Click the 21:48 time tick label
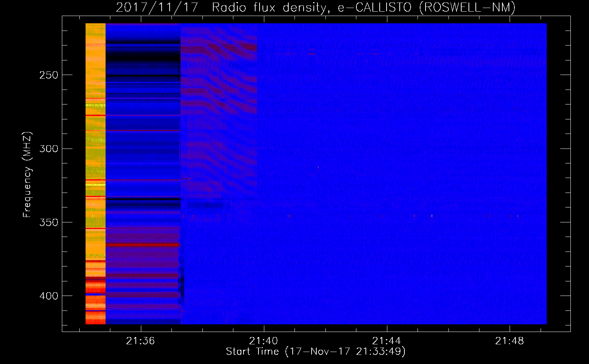Viewport: 589px width, 364px height. (510, 341)
